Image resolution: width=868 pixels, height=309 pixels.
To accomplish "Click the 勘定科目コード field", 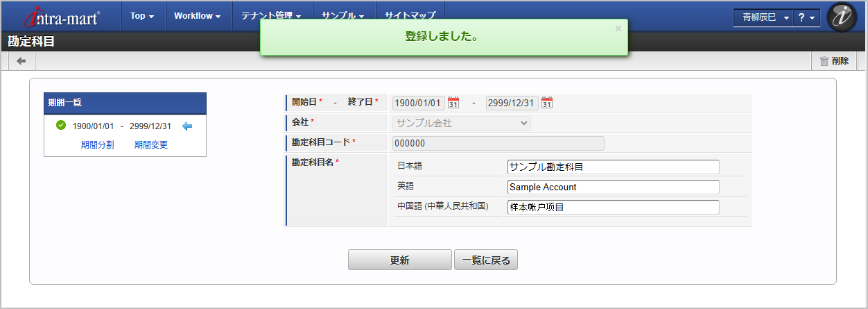I will tap(498, 143).
